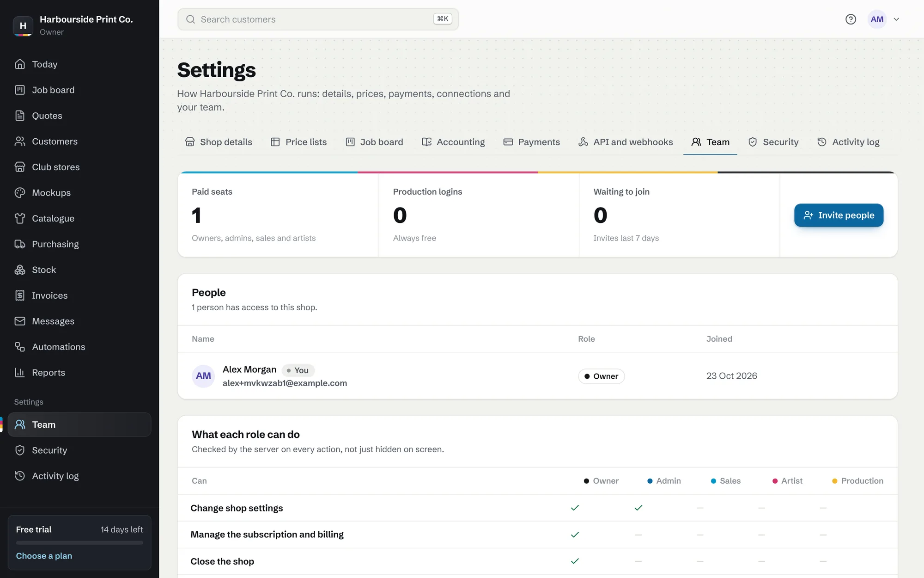Viewport: 924px width, 578px height.
Task: Open Club stores storefront icon
Action: (x=20, y=167)
